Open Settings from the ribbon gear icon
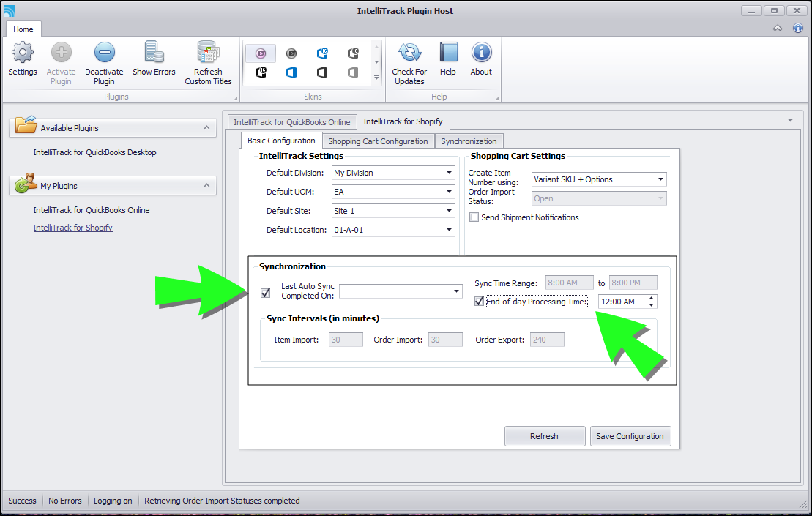The image size is (812, 516). 22,59
